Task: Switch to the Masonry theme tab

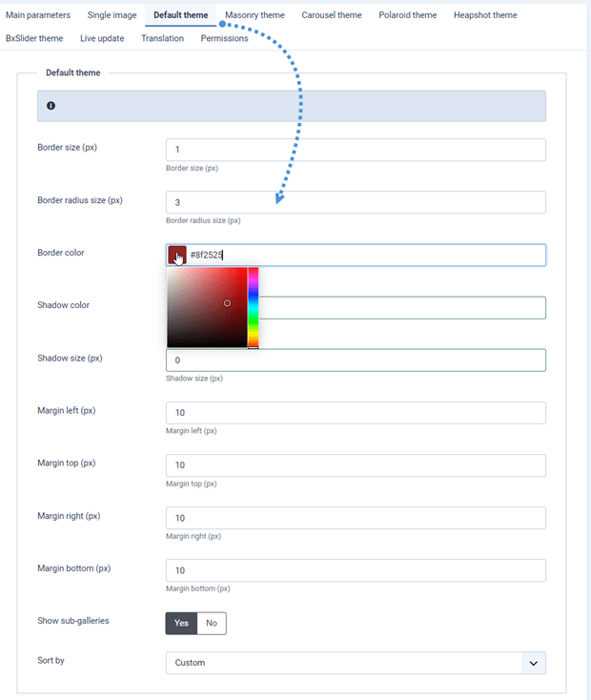Action: 255,15
